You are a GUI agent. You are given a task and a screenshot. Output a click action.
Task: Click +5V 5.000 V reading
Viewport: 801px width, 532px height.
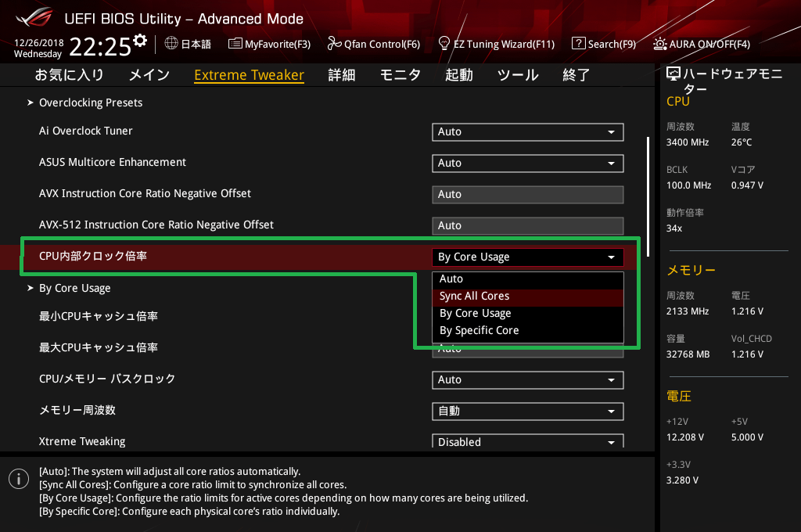pos(747,437)
